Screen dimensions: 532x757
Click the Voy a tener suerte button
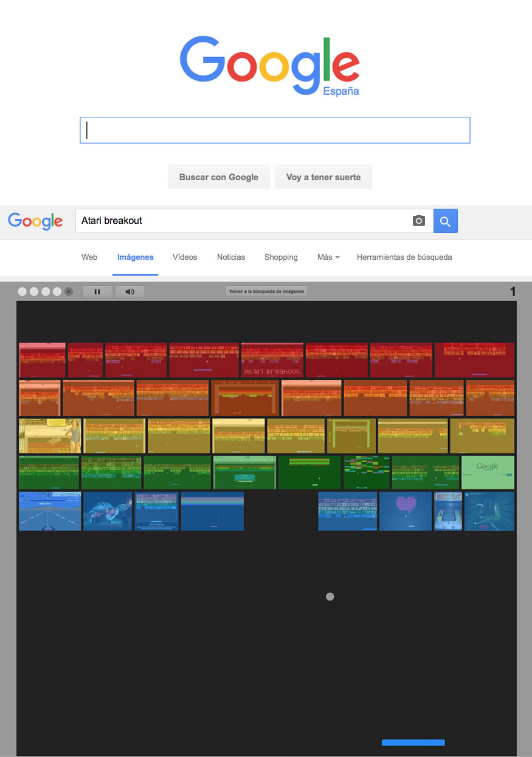tap(323, 177)
